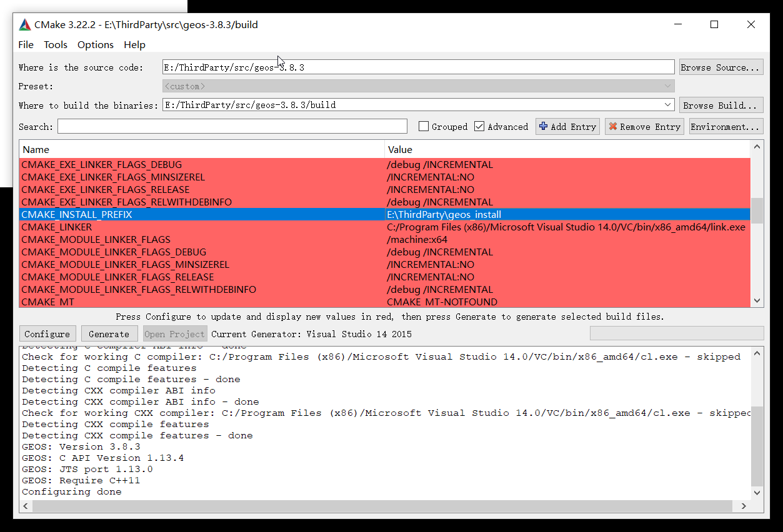Click 'GEOS: Require C++11' log line

click(x=81, y=480)
